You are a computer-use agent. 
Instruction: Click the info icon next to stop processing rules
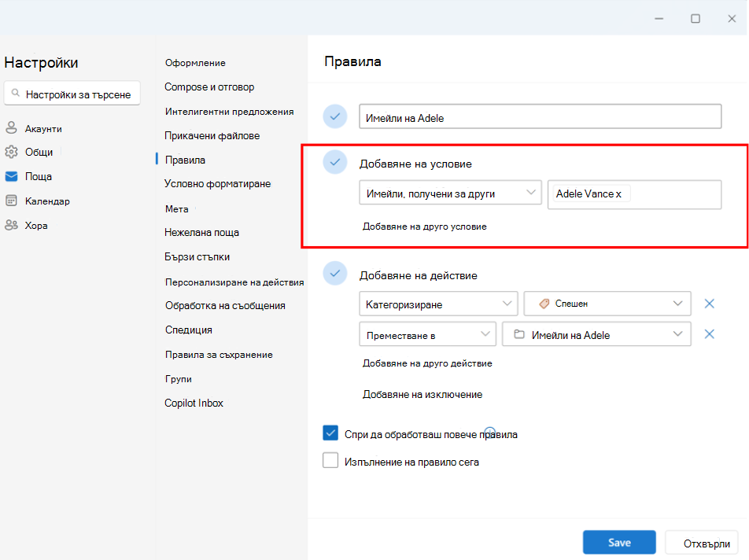coord(489,432)
